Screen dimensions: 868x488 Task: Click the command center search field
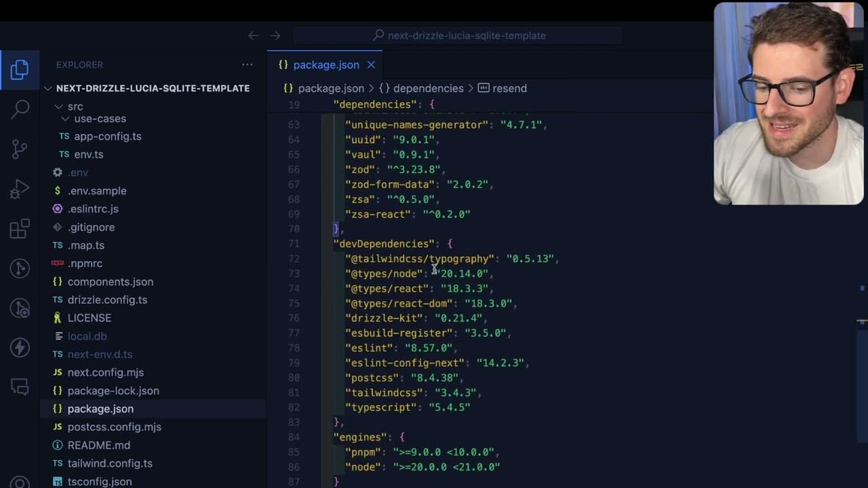click(458, 35)
